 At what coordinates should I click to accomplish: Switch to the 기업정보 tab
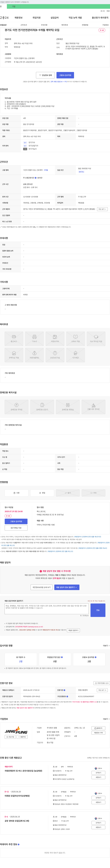[x=105, y=25]
